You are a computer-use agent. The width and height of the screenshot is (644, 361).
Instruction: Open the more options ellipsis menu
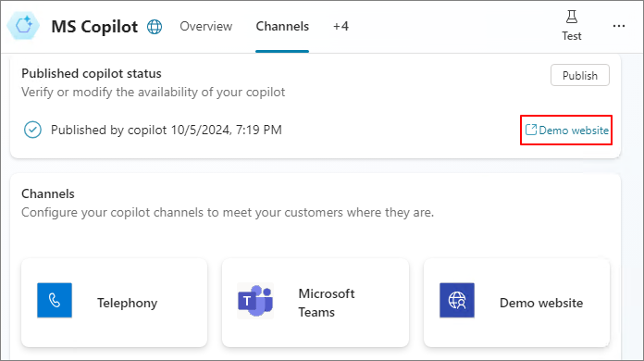[618, 26]
